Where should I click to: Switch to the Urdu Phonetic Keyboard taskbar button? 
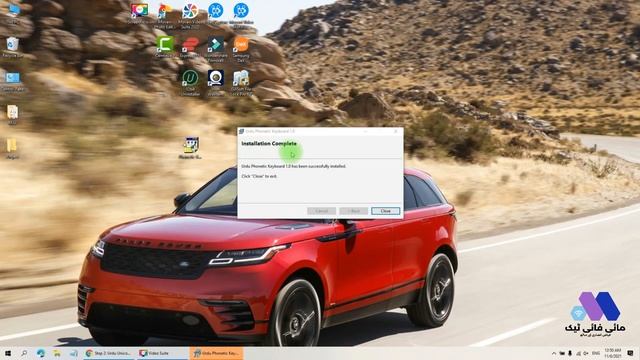pyautogui.click(x=217, y=353)
